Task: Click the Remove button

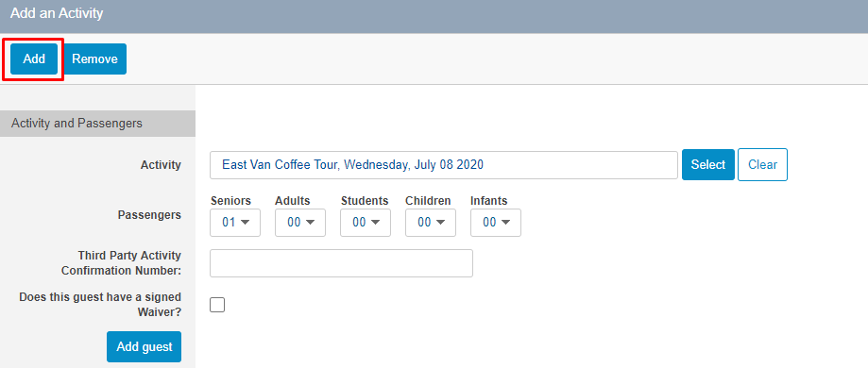Action: (94, 59)
